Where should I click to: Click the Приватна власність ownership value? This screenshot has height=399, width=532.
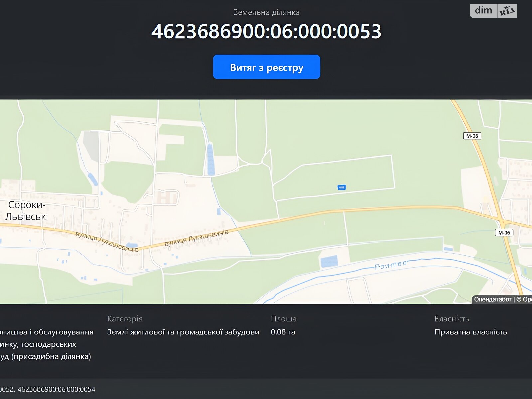pos(470,332)
